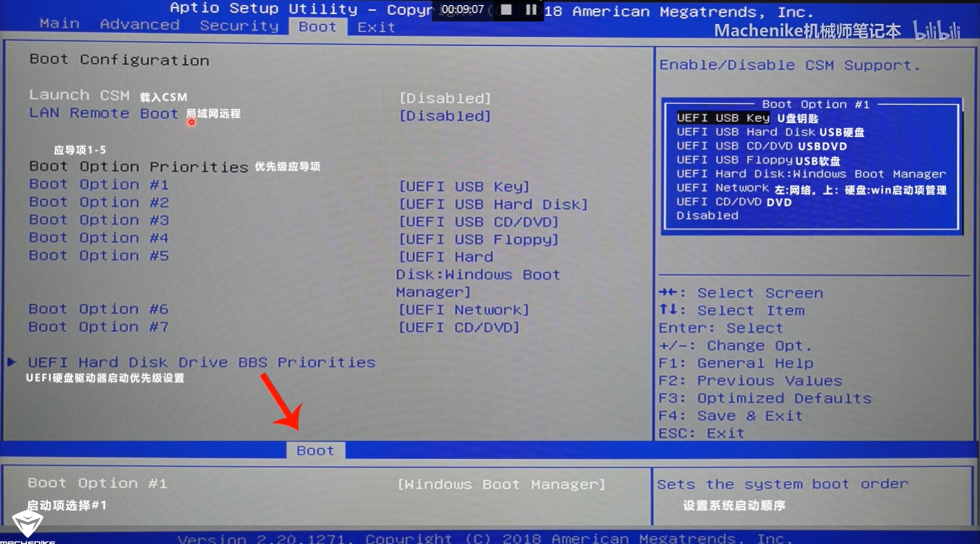Toggle the Launch CSM setting
The width and height of the screenshot is (980, 544).
tap(445, 97)
